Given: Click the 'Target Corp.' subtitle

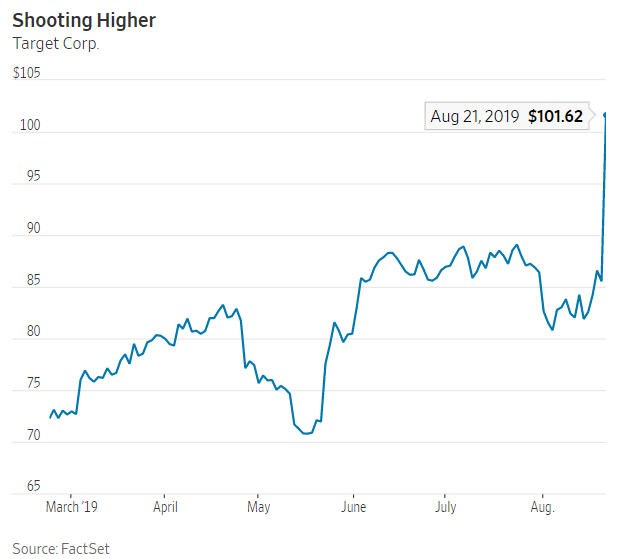Looking at the screenshot, I should point(56,43).
